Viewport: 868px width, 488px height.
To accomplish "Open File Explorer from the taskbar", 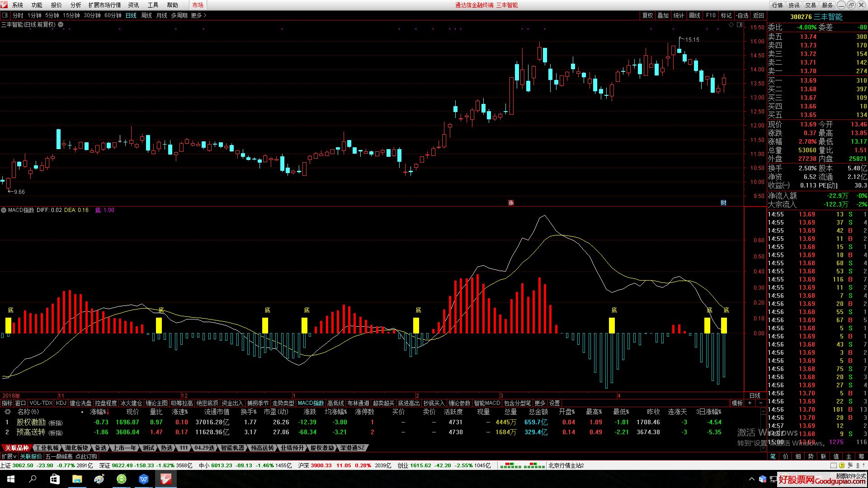I will click(77, 479).
